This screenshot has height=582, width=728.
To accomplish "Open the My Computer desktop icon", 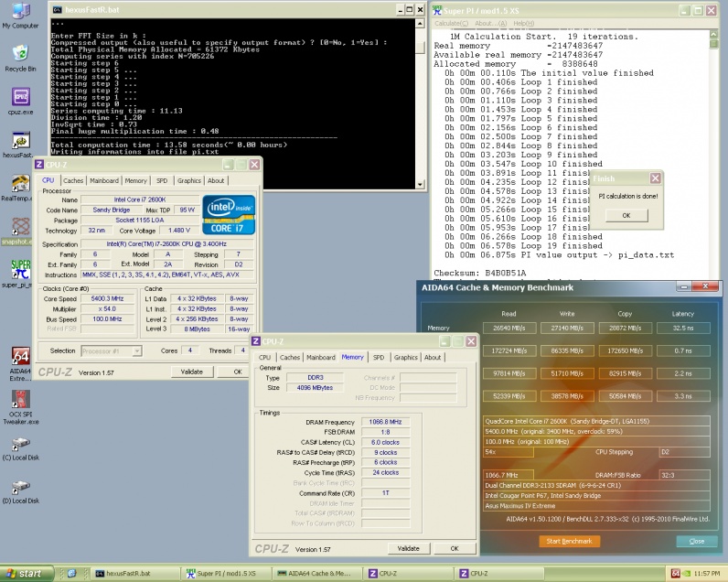I will (20, 13).
